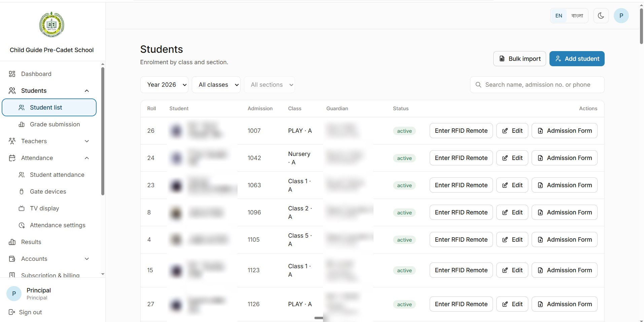This screenshot has width=644, height=322.
Task: Edit the student with admission 1042
Action: tap(512, 158)
